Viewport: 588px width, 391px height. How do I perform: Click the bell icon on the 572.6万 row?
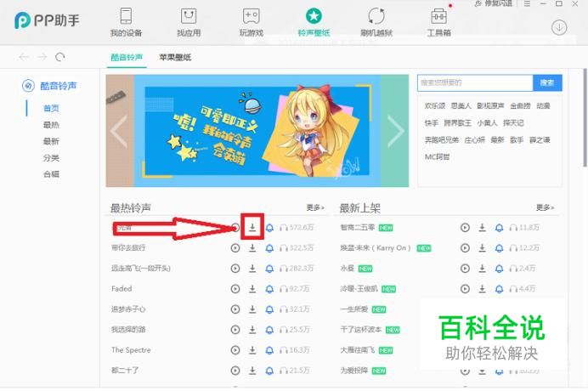pos(269,228)
